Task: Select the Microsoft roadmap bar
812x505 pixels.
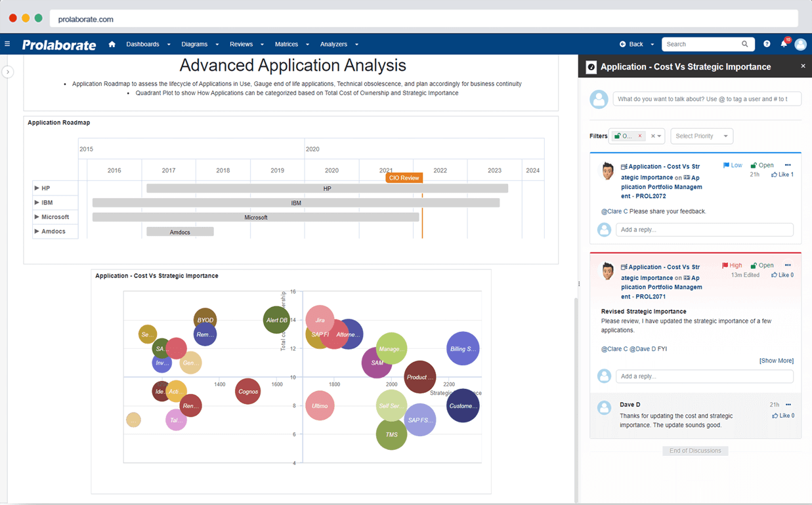Action: (255, 217)
